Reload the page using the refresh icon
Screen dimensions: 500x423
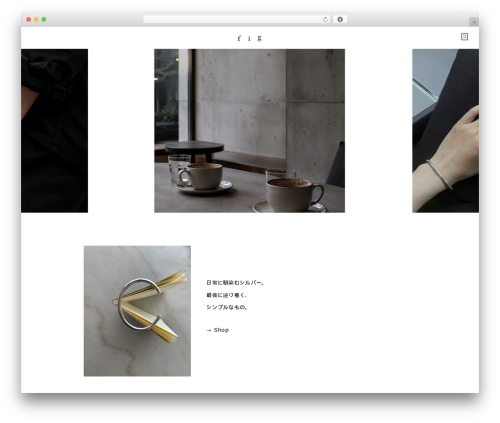pyautogui.click(x=325, y=20)
